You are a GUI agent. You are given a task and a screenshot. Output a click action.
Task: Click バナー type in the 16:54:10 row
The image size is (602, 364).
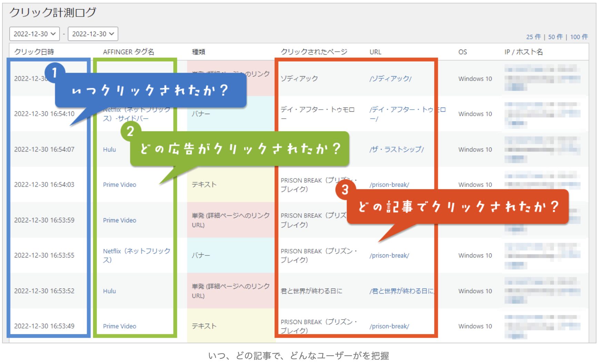tap(201, 114)
